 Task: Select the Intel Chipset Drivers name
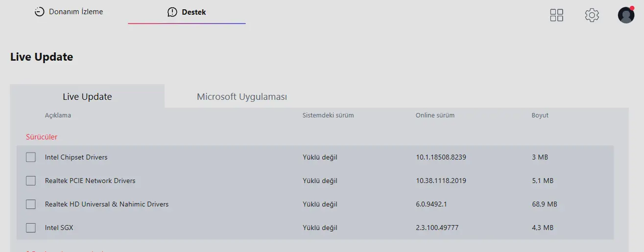[x=76, y=157]
